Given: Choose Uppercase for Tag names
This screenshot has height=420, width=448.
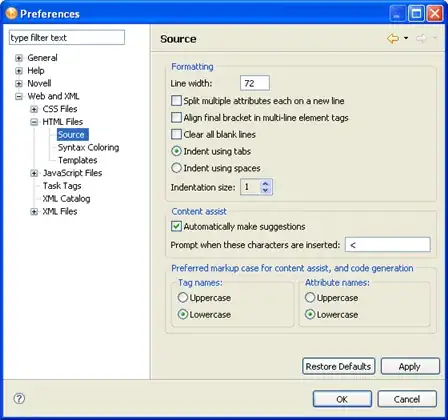Looking at the screenshot, I should [183, 297].
